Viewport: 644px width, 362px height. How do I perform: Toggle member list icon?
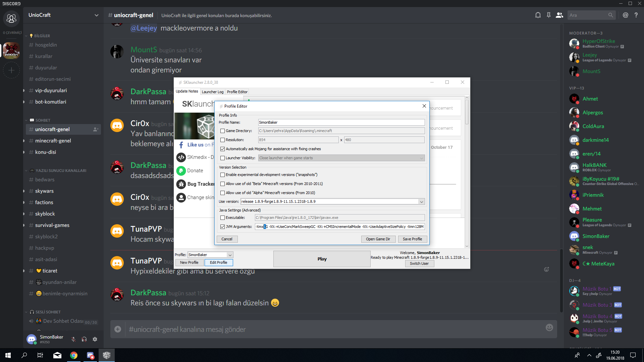click(x=559, y=15)
